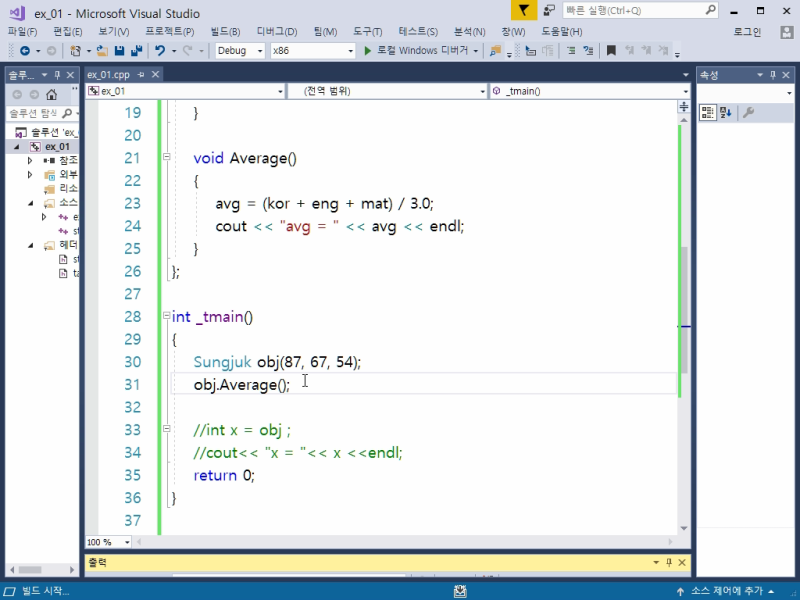Screen dimensions: 800x600
Task: Collapse the _tmain() function outline at line 28
Action: (x=166, y=316)
